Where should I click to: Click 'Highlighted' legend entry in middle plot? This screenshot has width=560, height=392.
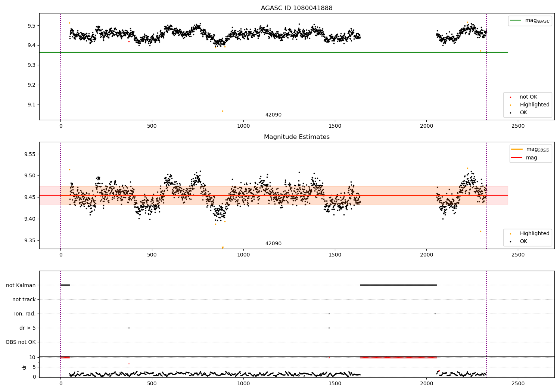pyautogui.click(x=535, y=234)
